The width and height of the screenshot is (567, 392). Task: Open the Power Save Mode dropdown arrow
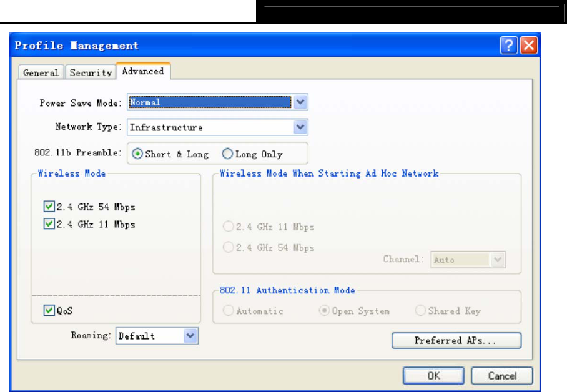[x=300, y=102]
